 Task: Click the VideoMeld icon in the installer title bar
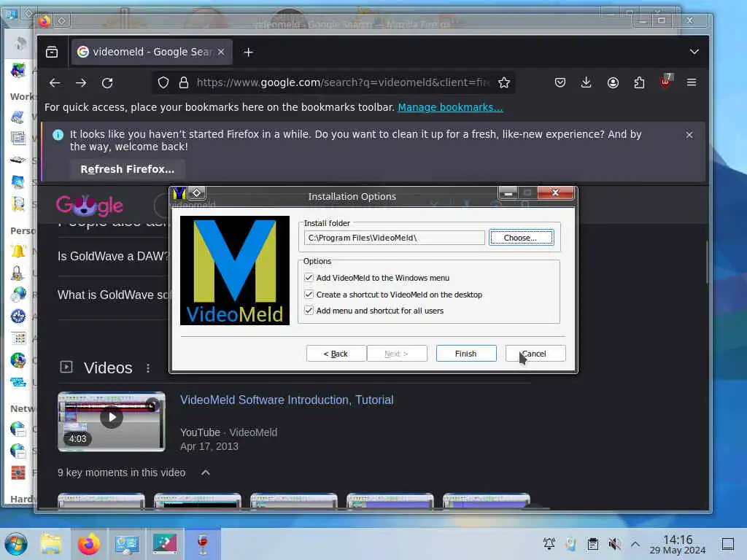[179, 192]
